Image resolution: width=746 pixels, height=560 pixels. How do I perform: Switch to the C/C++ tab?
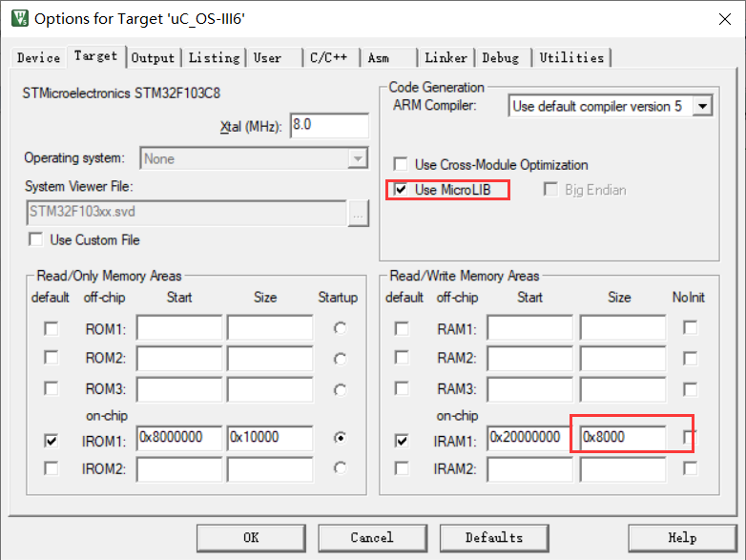[329, 58]
